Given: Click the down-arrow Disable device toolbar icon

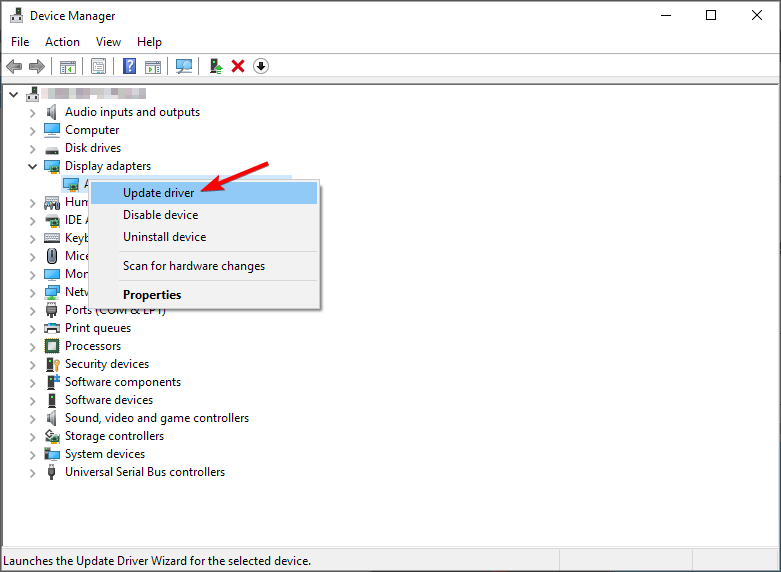Looking at the screenshot, I should 261,66.
